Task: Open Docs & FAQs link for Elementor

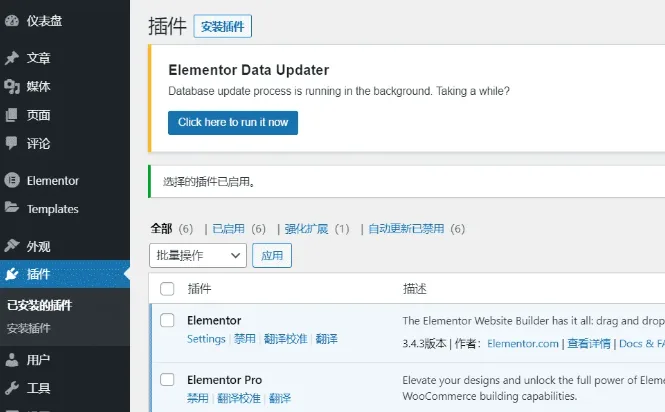Action: [x=642, y=344]
